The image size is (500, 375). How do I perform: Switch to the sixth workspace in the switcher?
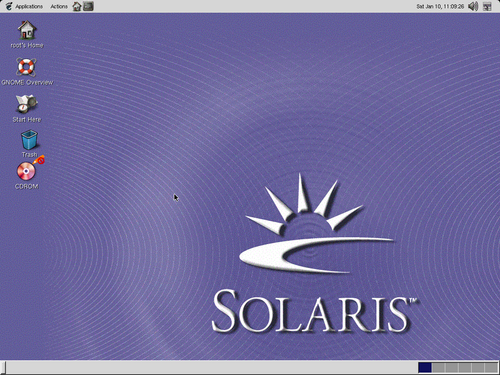point(491,368)
